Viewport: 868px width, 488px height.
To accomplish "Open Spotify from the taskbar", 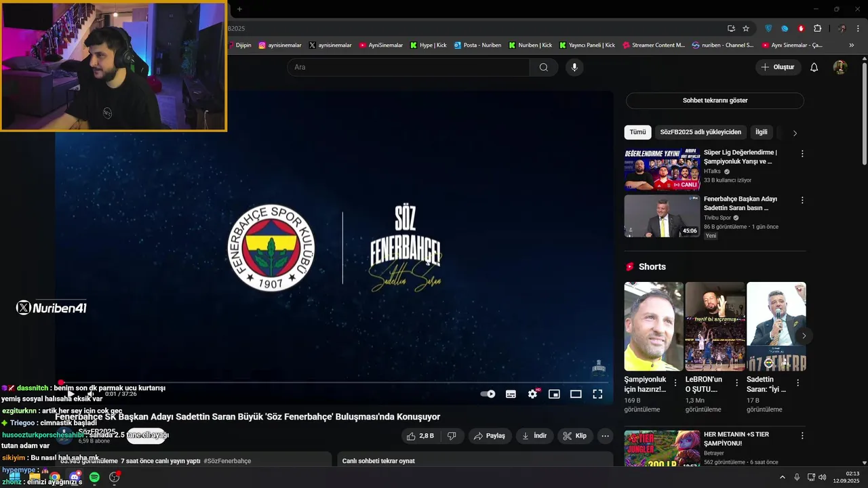I will coord(94,477).
